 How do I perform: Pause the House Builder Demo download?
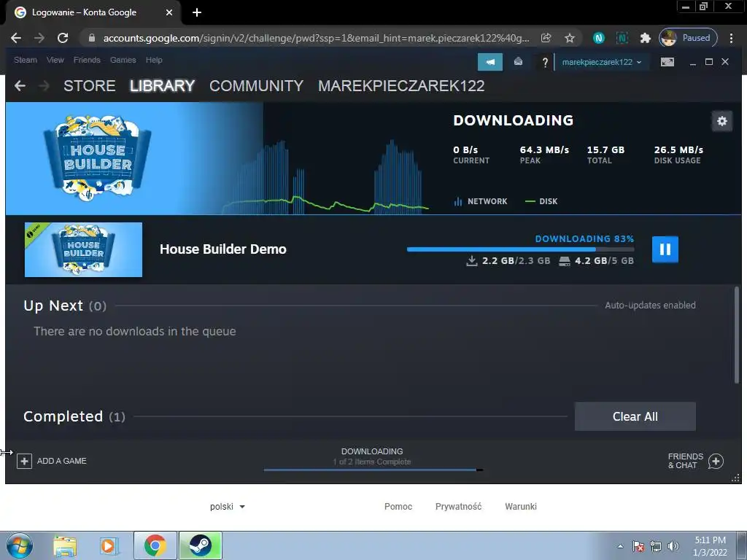pos(665,249)
